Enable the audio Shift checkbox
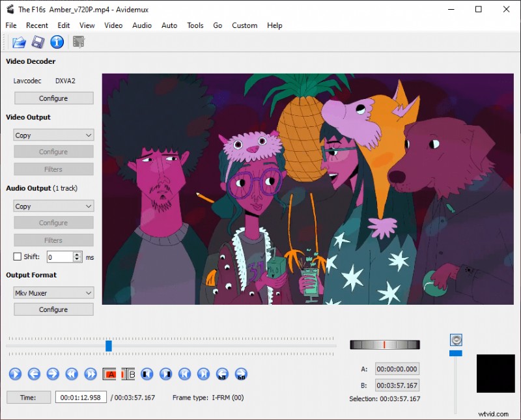 (17, 257)
